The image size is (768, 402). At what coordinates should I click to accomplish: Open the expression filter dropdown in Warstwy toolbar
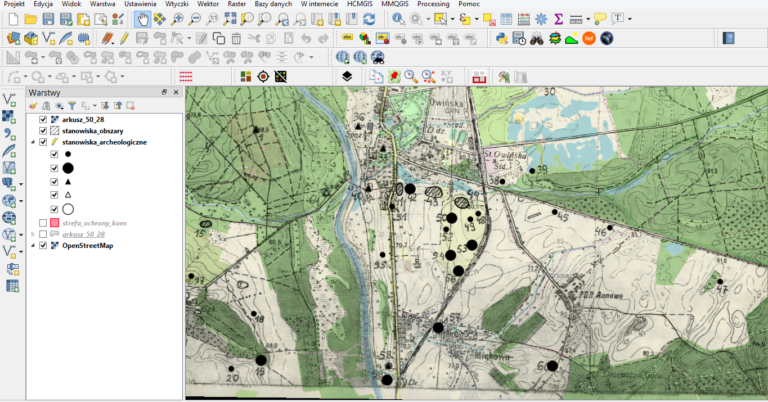[x=94, y=106]
